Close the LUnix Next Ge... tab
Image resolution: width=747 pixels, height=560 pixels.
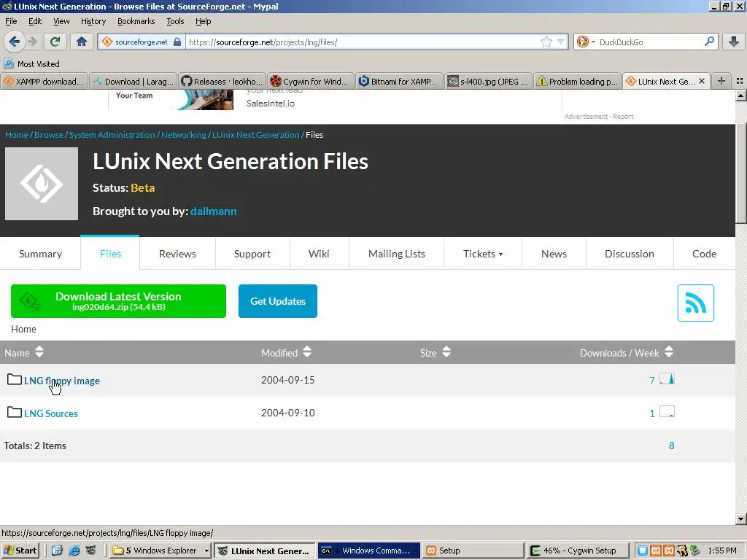click(702, 82)
